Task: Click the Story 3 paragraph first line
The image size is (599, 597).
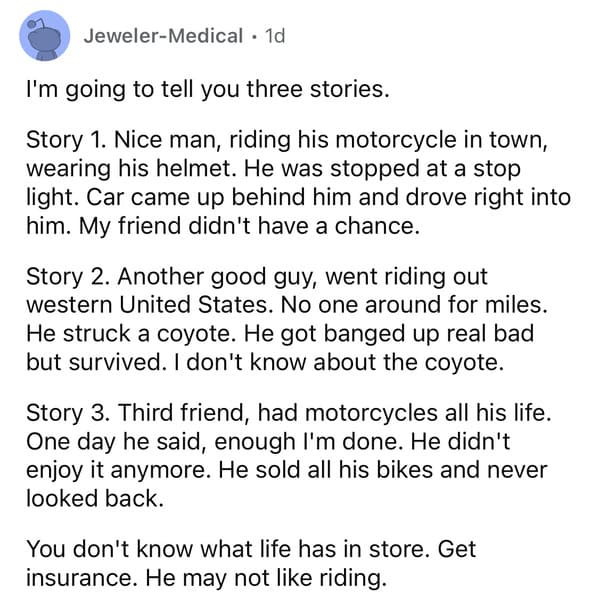Action: coord(289,413)
